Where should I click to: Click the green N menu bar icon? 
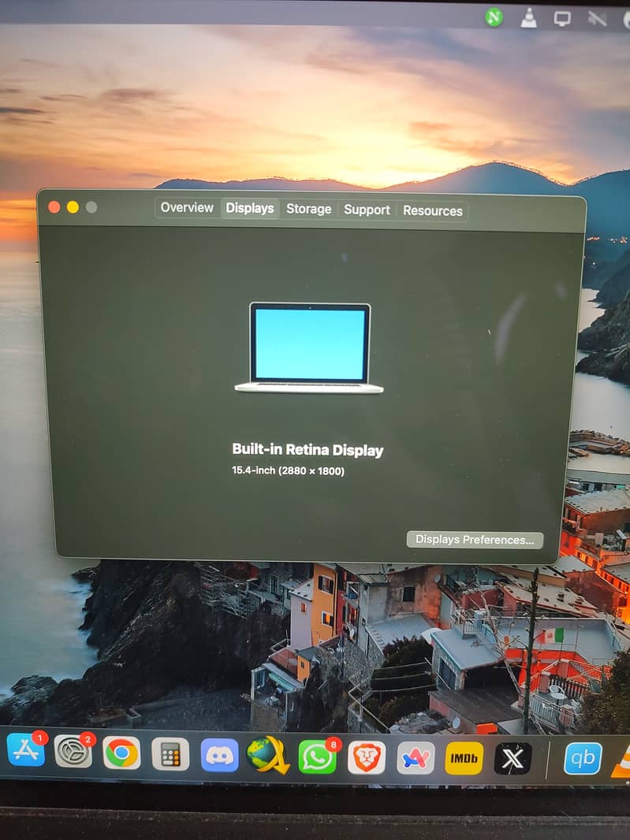[494, 17]
